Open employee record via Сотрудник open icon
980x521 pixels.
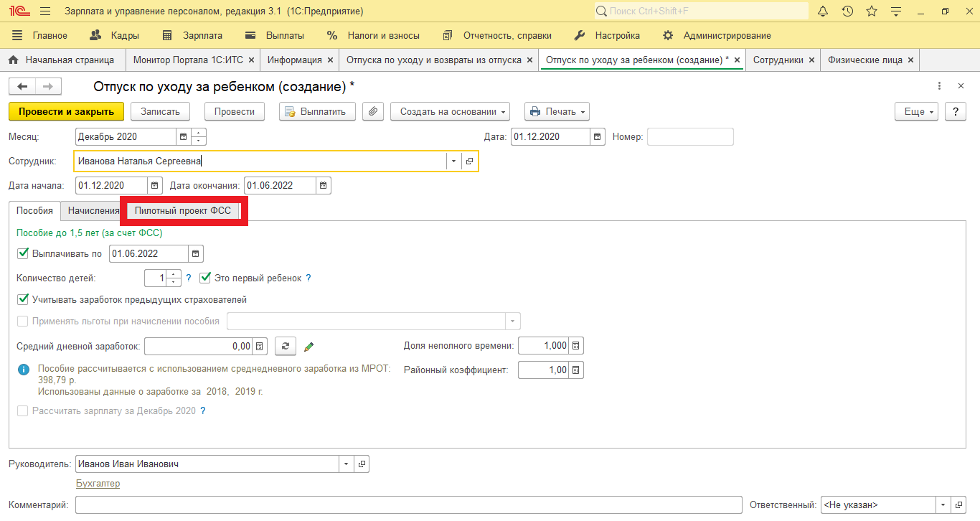click(470, 161)
